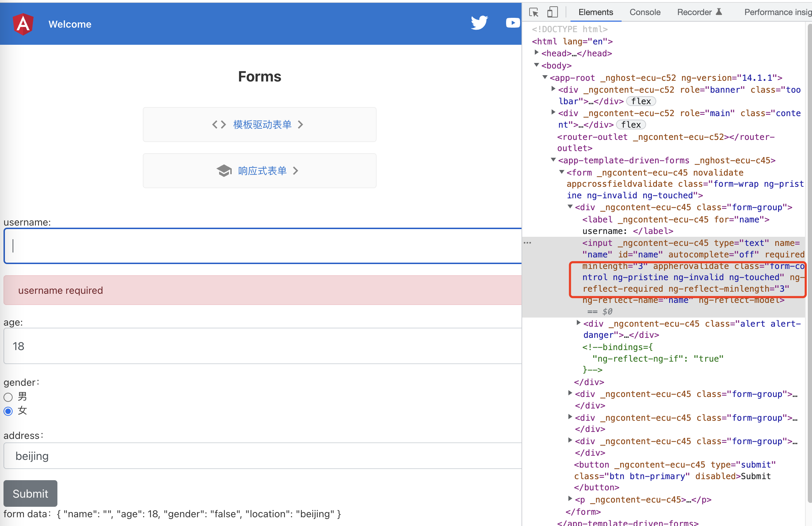Click the 模板驱动表单 link
812x526 pixels.
[x=262, y=125]
